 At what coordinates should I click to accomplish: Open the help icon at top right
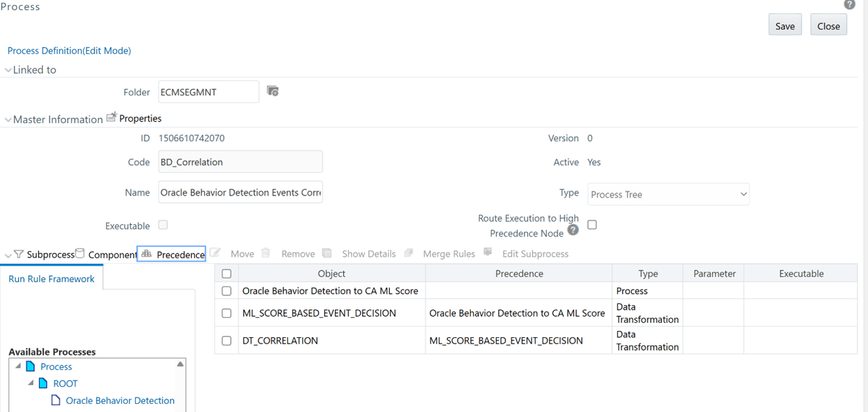point(850,4)
